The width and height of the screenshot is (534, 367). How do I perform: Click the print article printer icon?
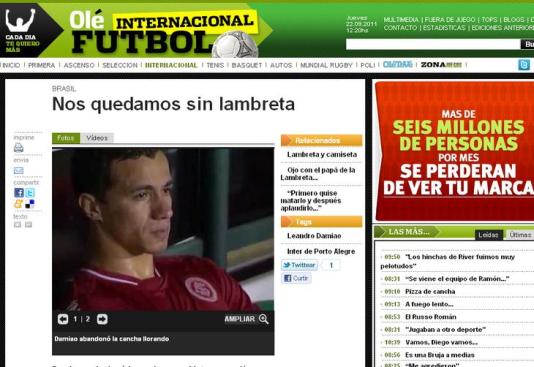[x=19, y=147]
